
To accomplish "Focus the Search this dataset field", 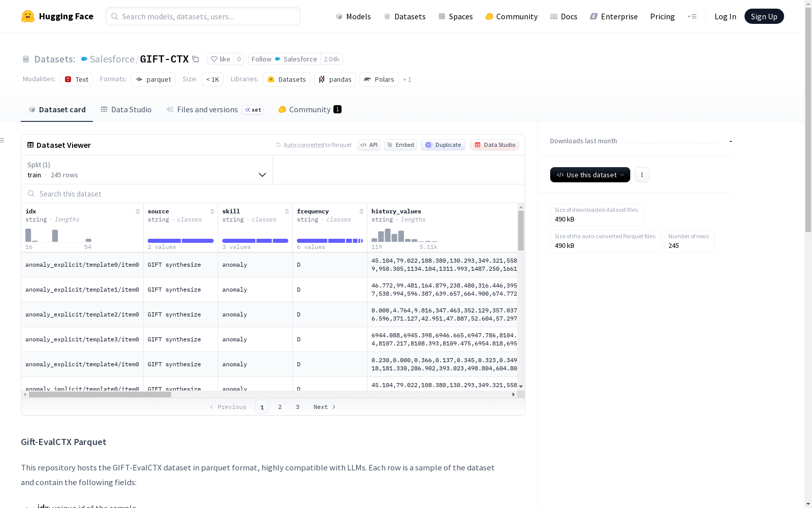I will (x=273, y=194).
